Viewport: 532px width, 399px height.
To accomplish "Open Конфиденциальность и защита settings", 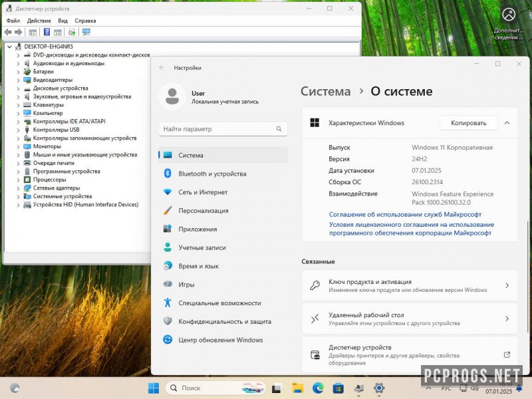I will [x=223, y=321].
